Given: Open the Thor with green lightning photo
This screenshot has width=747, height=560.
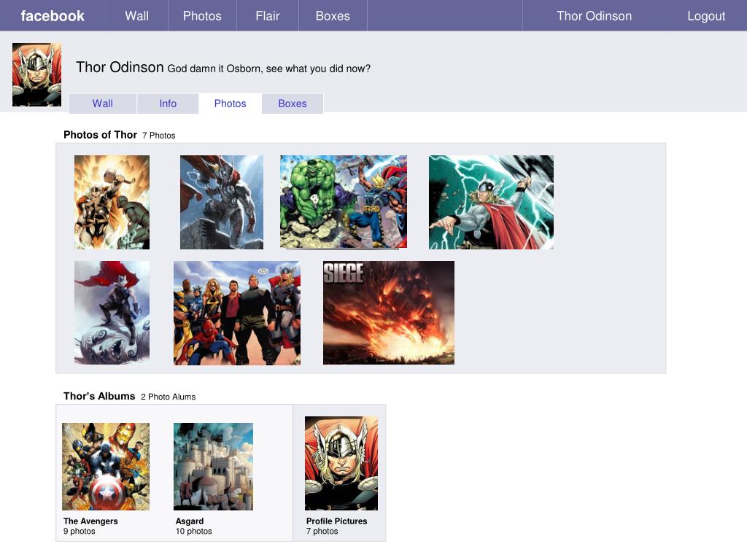Looking at the screenshot, I should coord(491,202).
